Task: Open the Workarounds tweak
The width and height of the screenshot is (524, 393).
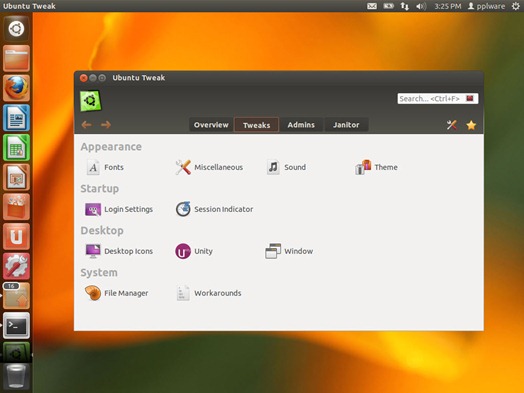Action: tap(209, 293)
